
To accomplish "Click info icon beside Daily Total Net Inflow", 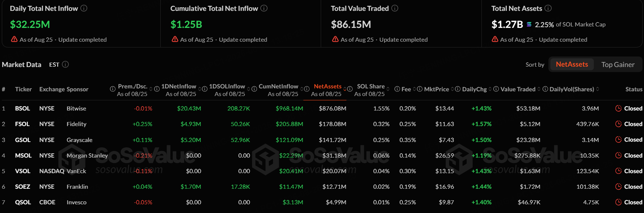I will point(84,8).
